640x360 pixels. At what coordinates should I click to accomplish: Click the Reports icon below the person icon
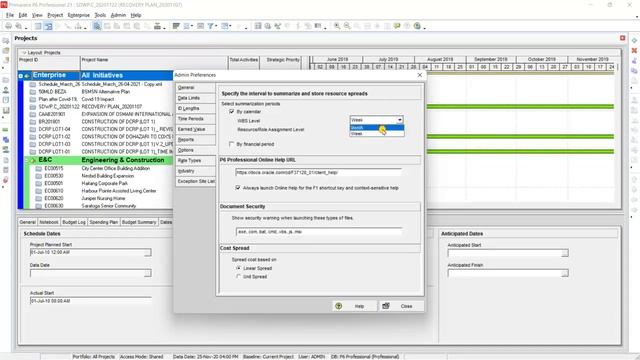point(6,100)
